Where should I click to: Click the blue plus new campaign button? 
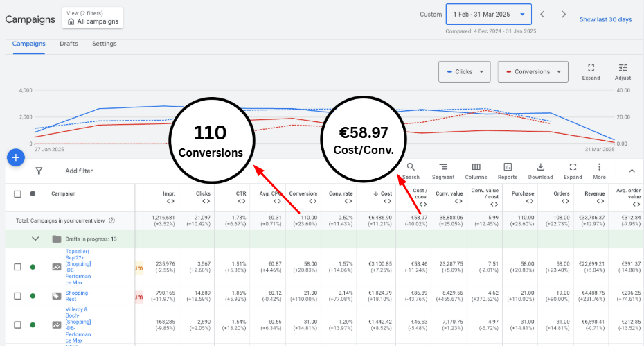[x=15, y=157]
